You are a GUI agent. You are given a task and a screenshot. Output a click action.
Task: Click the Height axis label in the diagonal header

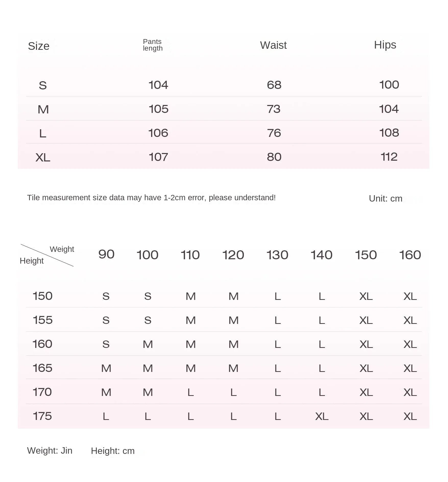click(x=32, y=261)
